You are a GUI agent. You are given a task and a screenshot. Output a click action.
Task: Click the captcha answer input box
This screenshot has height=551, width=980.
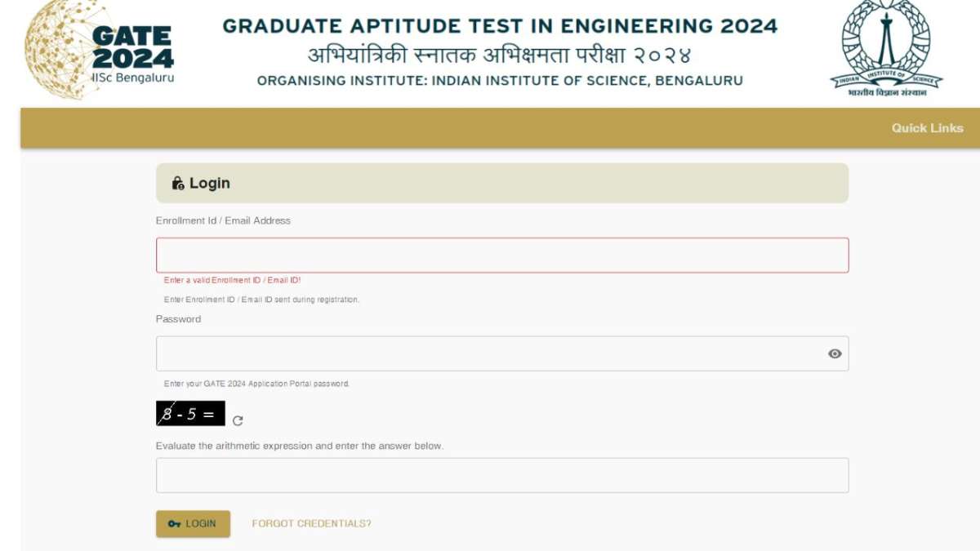click(501, 474)
